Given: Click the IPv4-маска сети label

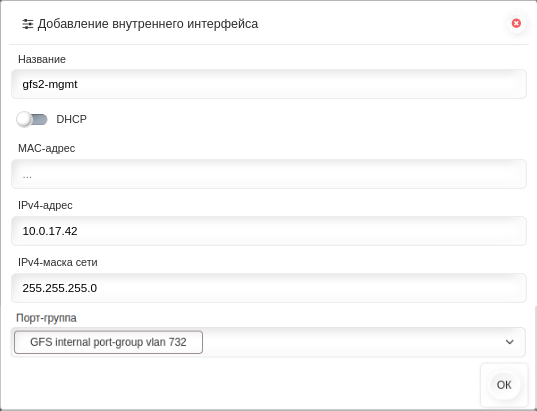Looking at the screenshot, I should [x=58, y=262].
